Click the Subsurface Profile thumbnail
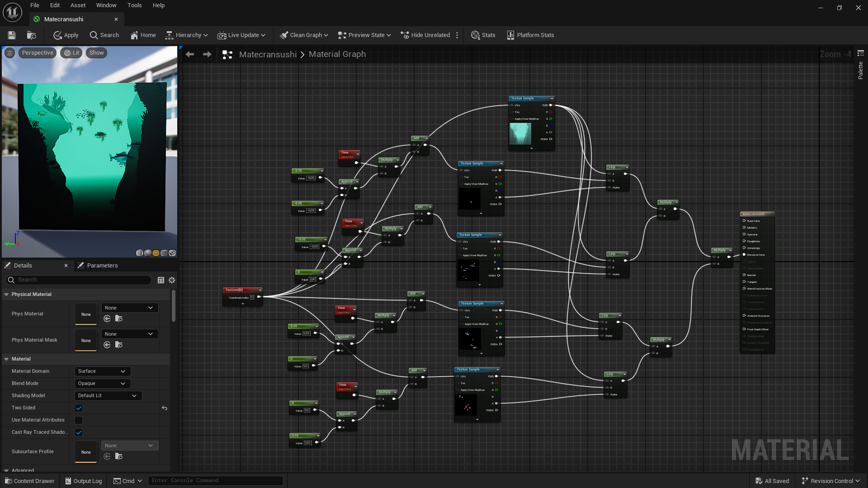This screenshot has height=488, width=868. [86, 452]
